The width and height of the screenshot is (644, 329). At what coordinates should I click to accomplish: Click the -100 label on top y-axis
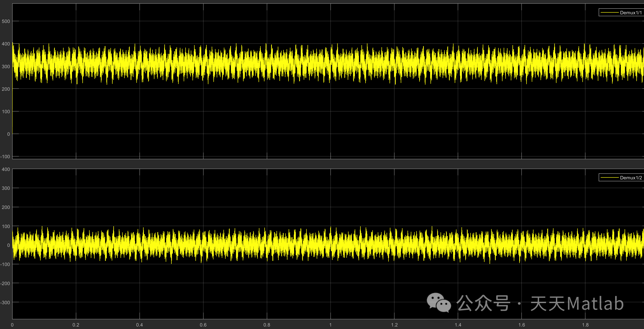pos(5,157)
